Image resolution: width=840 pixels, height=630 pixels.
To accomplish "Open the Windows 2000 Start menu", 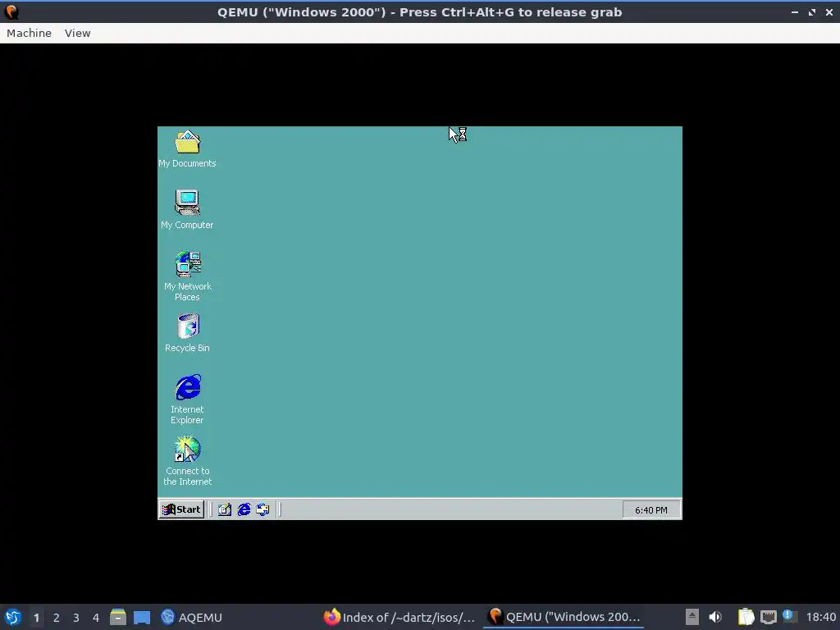I will click(x=181, y=509).
